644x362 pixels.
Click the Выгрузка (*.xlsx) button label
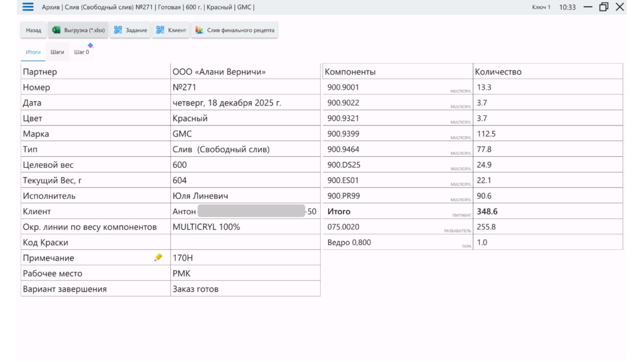tap(85, 30)
